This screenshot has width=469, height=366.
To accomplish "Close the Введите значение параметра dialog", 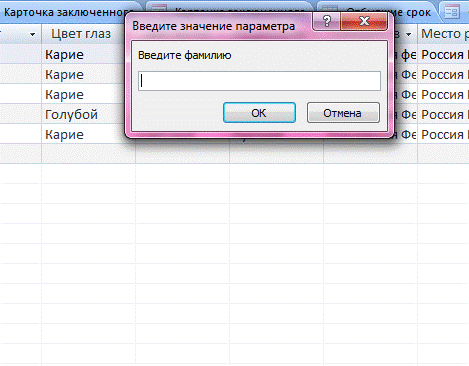I will click(x=364, y=21).
